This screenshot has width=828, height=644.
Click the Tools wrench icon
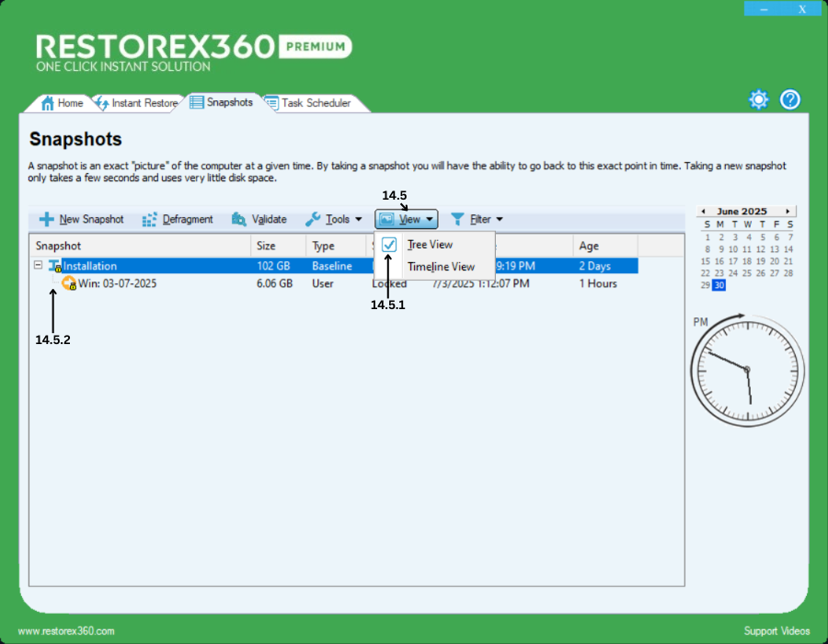pyautogui.click(x=312, y=219)
